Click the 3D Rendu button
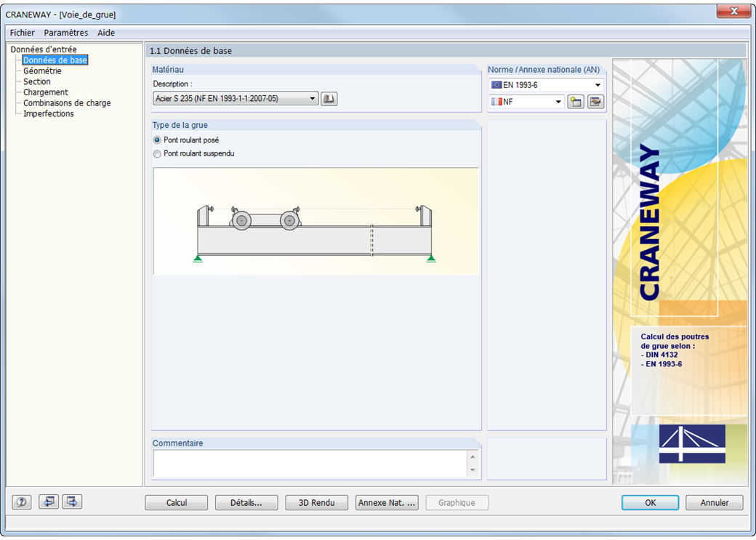The height and width of the screenshot is (540, 756). 317,502
